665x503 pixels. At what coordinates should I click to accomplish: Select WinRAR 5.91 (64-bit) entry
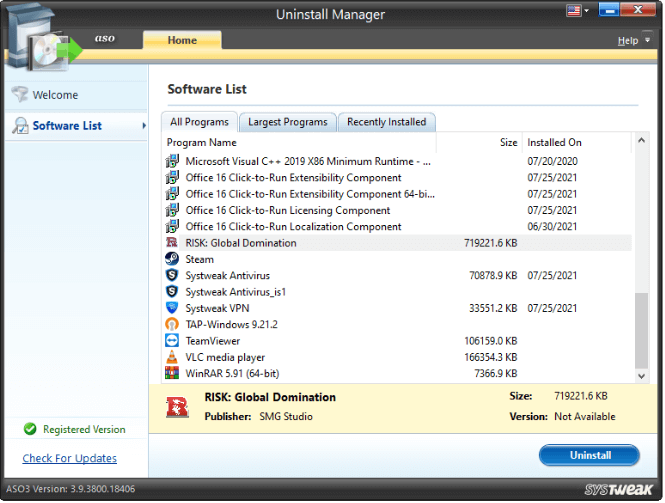398,373
